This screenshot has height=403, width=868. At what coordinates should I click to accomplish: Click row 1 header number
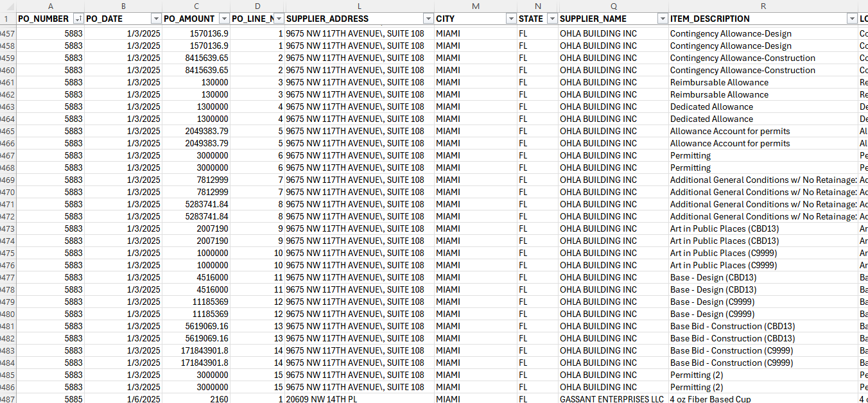click(x=7, y=19)
